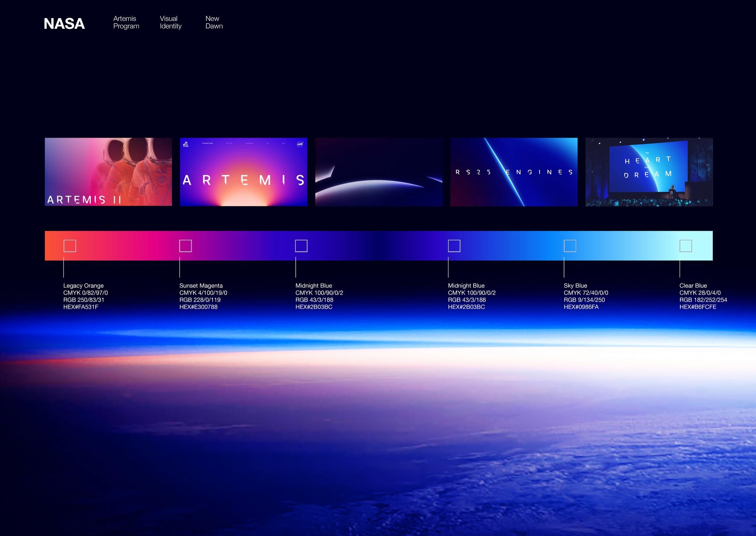Select the text RGB 250/83/31
Screen dimensions: 756x536
point(84,300)
